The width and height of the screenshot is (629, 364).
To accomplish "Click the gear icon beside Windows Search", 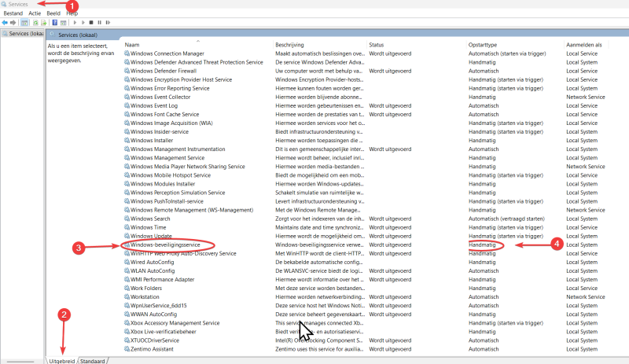I will [127, 219].
